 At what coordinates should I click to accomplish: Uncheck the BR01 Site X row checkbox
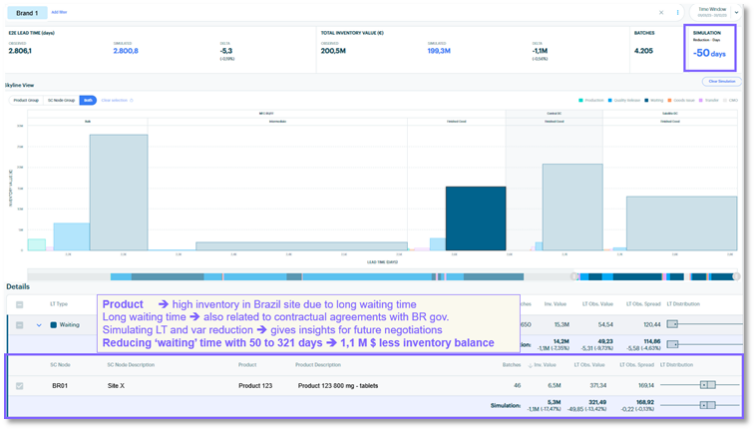pyautogui.click(x=19, y=386)
